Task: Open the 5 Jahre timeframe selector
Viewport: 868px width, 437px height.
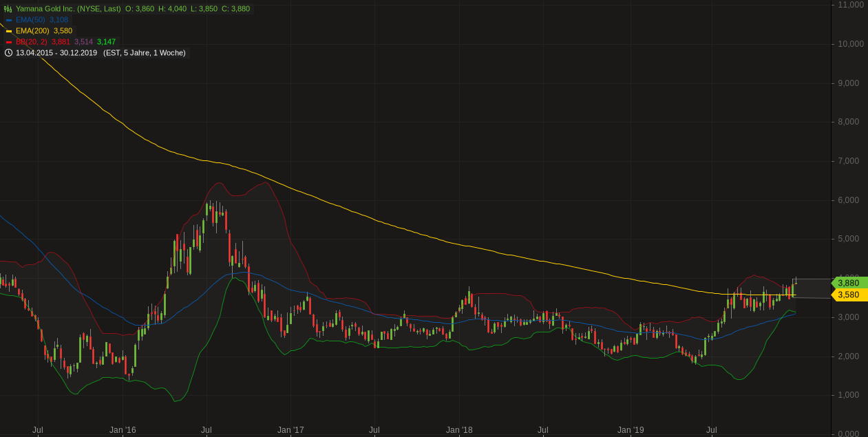Action: click(134, 52)
